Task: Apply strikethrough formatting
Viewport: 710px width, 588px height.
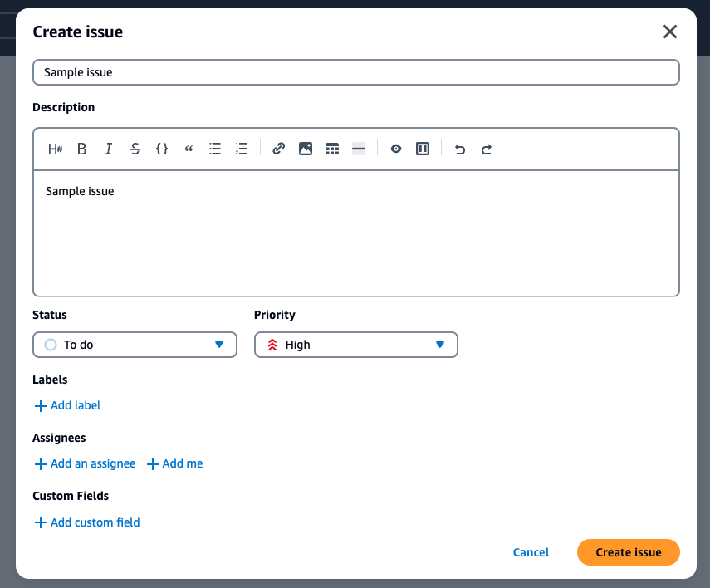Action: point(135,149)
